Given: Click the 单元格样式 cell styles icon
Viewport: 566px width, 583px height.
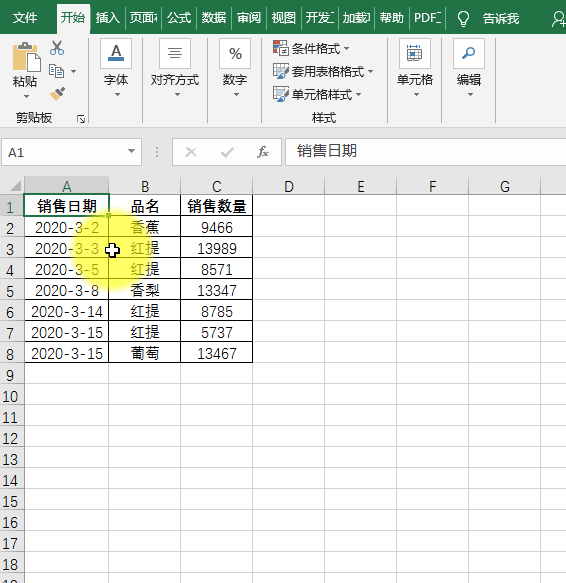Looking at the screenshot, I should pyautogui.click(x=281, y=94).
